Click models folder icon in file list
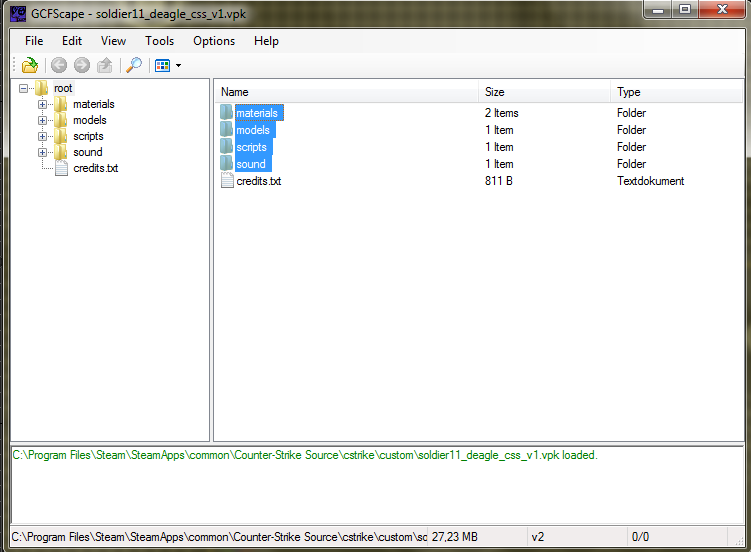 point(227,130)
